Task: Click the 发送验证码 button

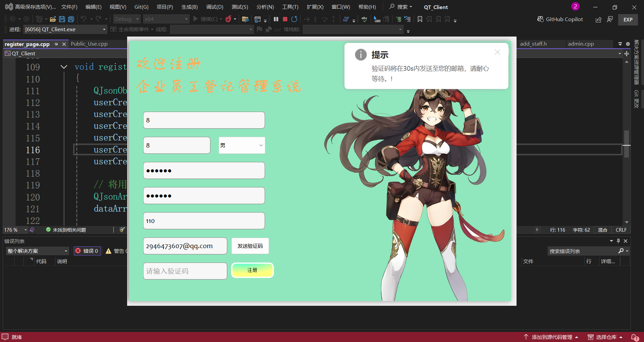Action: pyautogui.click(x=250, y=246)
